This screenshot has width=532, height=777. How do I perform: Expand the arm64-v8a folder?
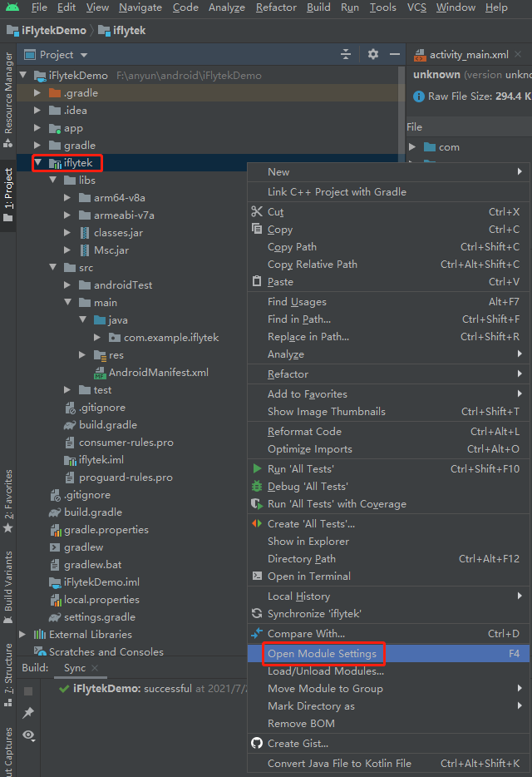(x=67, y=198)
